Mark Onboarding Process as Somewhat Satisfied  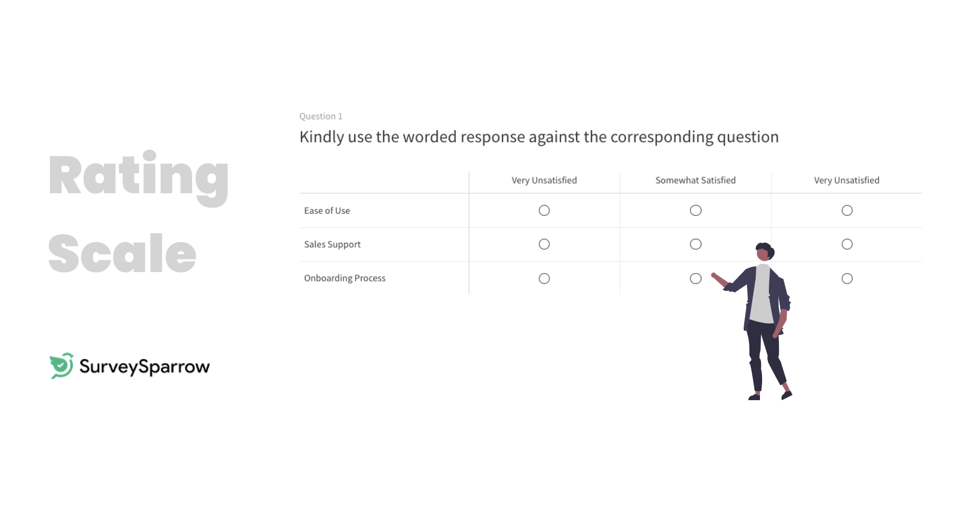pos(695,278)
